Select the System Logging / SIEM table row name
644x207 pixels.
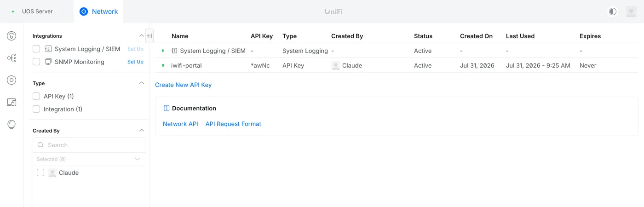(x=213, y=51)
